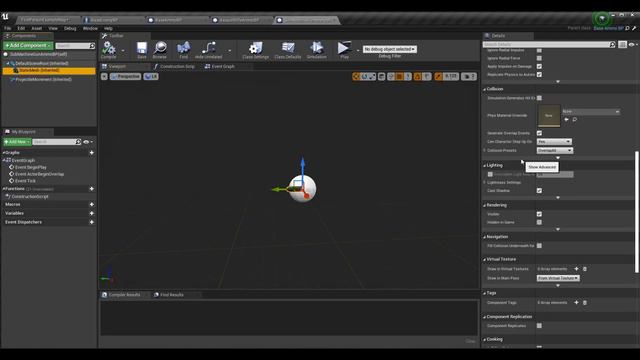Viewport: 640px width, 360px height.
Task: Click Add Functions plus icon
Action: 91,189
